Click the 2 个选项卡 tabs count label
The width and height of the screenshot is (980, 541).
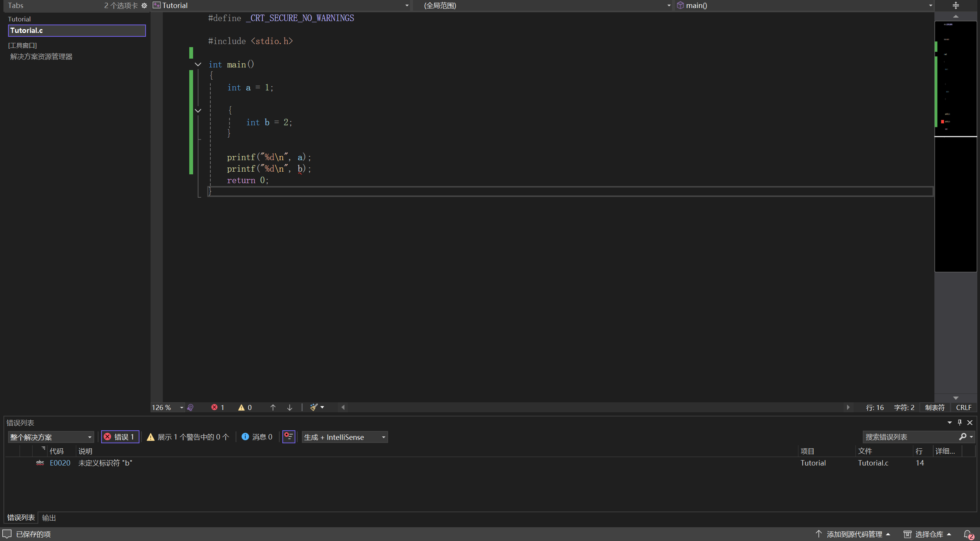pyautogui.click(x=121, y=5)
